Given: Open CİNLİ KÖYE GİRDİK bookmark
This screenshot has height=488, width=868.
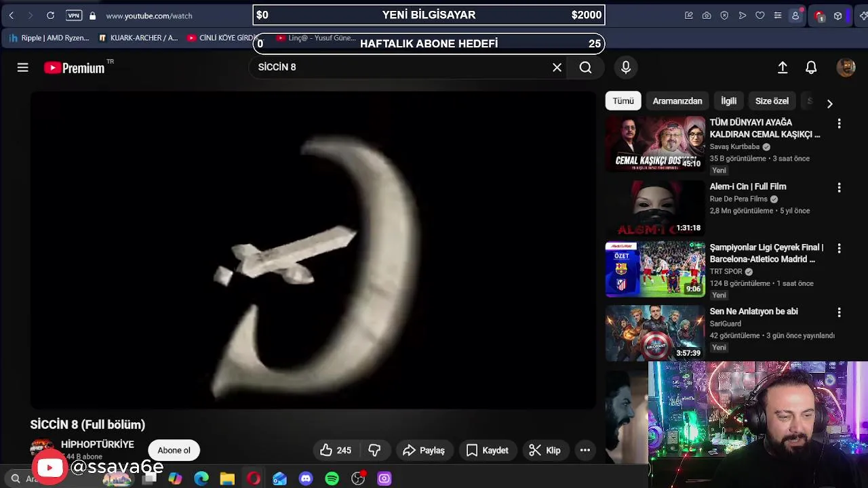Looking at the screenshot, I should [x=222, y=38].
